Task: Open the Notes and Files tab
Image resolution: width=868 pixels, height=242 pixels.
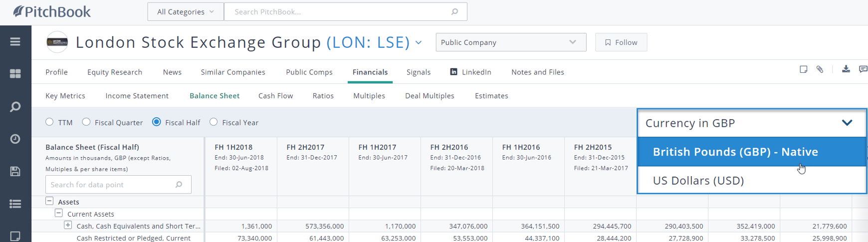Action: [538, 72]
